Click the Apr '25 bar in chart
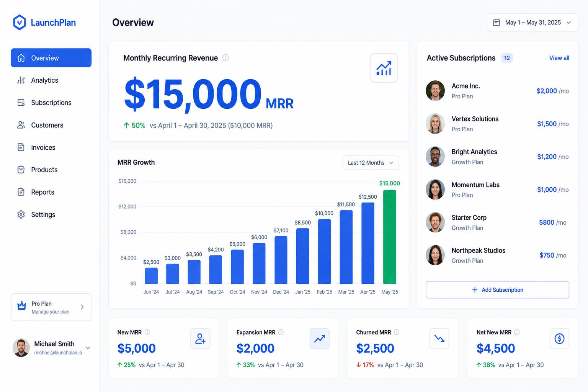 pos(368,243)
